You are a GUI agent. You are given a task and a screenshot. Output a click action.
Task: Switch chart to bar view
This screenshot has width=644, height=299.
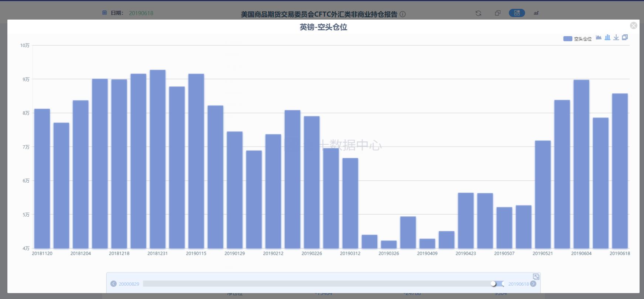pyautogui.click(x=607, y=38)
